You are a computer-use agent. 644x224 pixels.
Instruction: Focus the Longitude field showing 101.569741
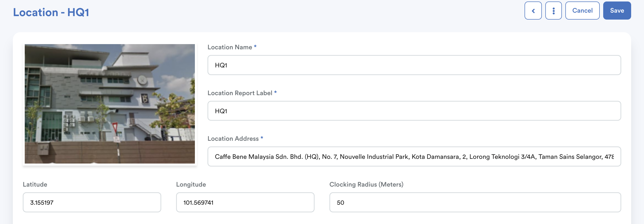[x=245, y=202]
